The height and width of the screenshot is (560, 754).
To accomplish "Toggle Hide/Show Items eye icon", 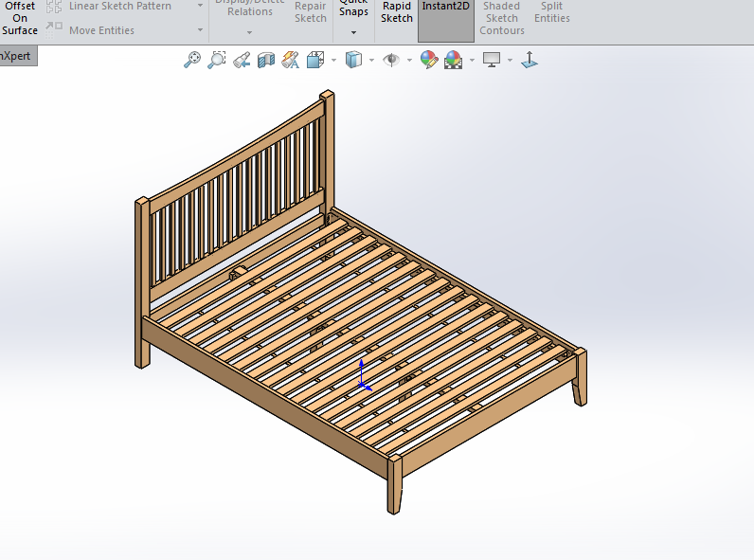I will pyautogui.click(x=391, y=60).
